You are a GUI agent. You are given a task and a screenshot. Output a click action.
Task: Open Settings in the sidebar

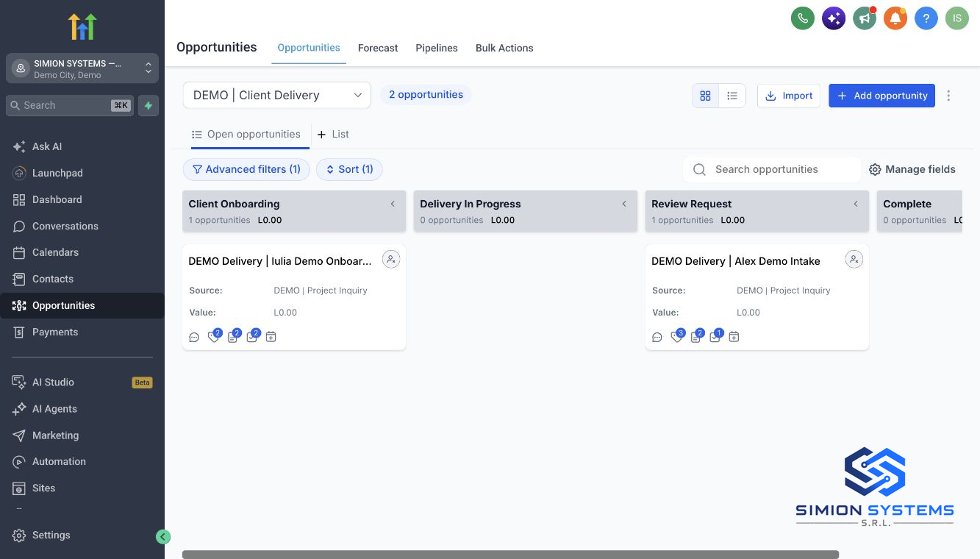click(x=82, y=535)
